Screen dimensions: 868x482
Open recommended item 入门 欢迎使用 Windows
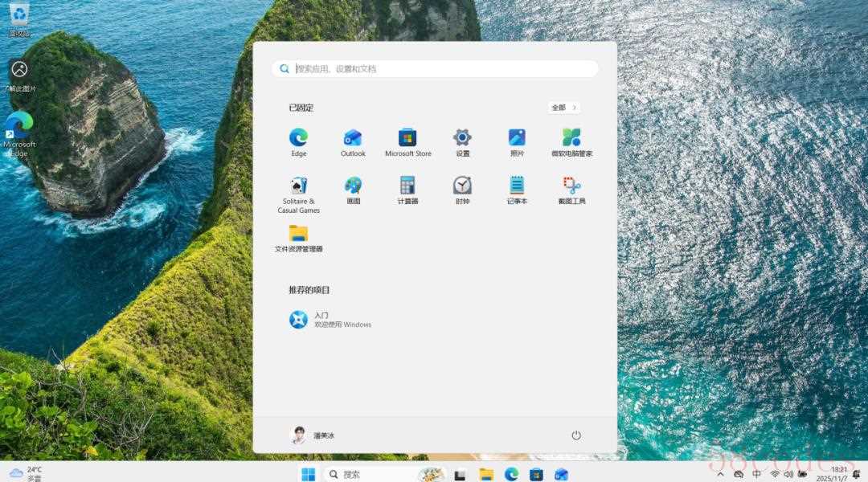(330, 320)
